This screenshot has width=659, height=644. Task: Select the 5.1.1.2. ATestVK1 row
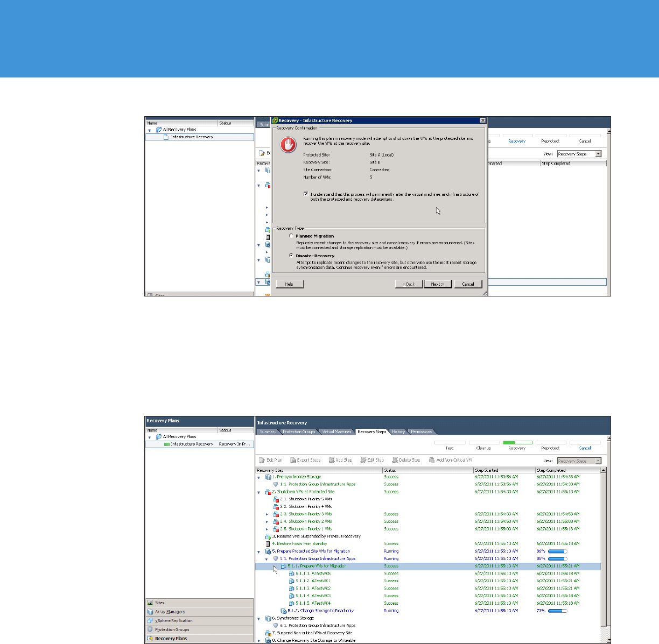tap(428, 581)
